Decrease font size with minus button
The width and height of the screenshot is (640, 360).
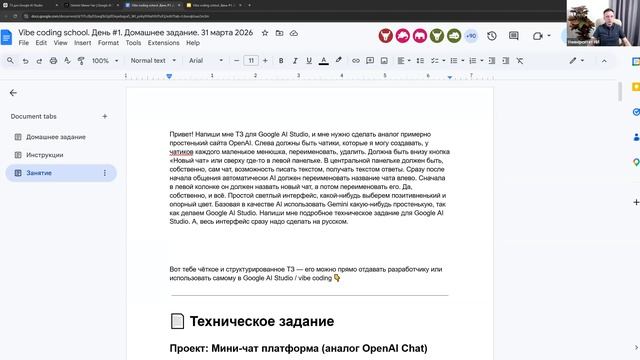[236, 60]
